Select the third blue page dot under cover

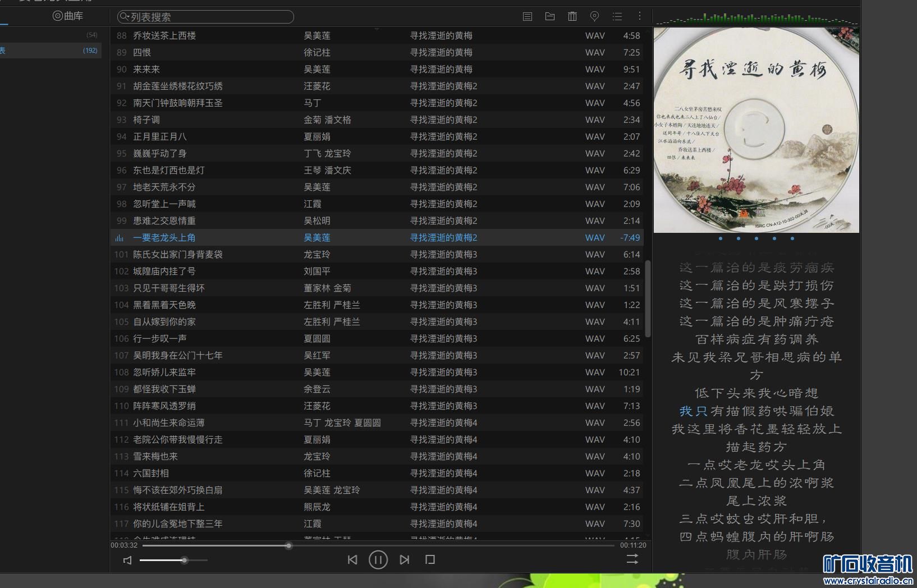pyautogui.click(x=756, y=238)
